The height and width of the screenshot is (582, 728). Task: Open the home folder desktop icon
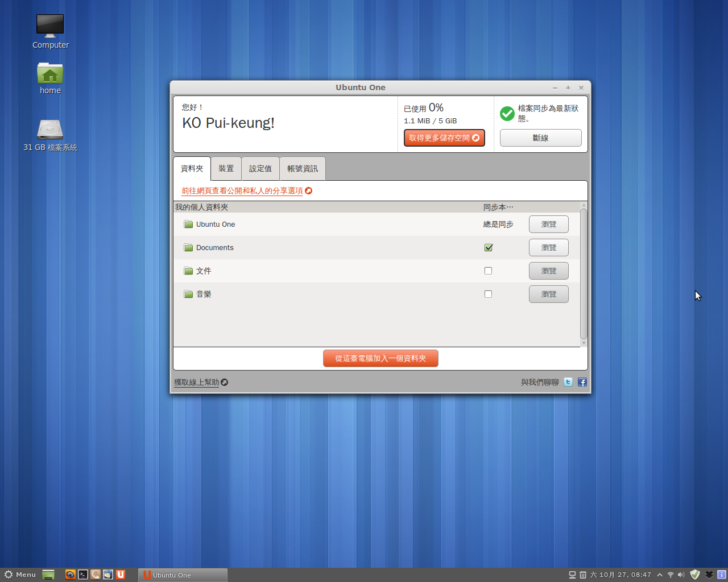[x=50, y=73]
